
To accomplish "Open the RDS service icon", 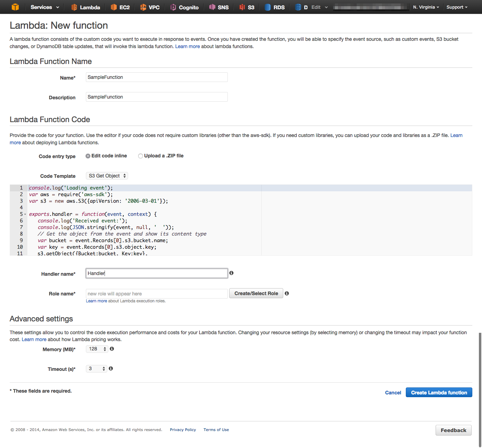I will point(267,7).
